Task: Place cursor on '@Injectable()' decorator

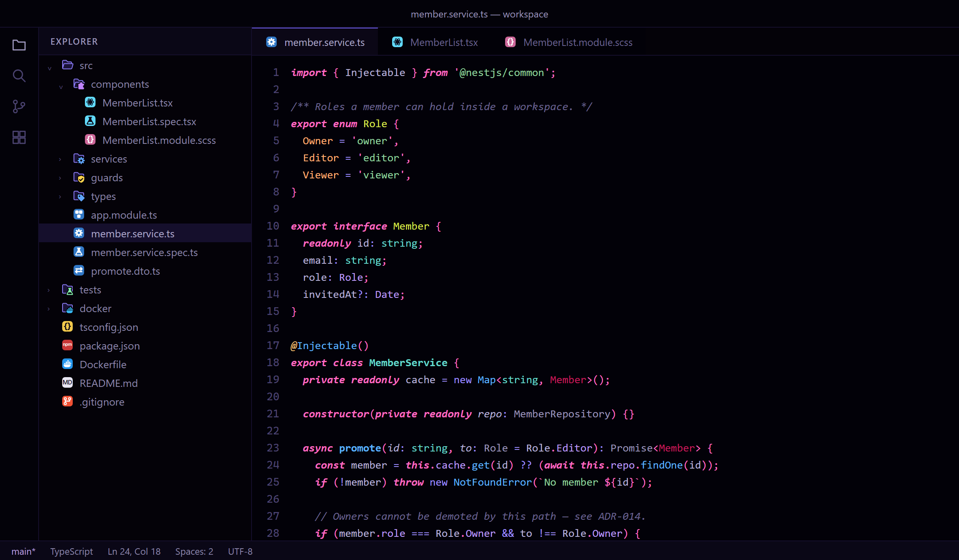Action: (x=330, y=345)
